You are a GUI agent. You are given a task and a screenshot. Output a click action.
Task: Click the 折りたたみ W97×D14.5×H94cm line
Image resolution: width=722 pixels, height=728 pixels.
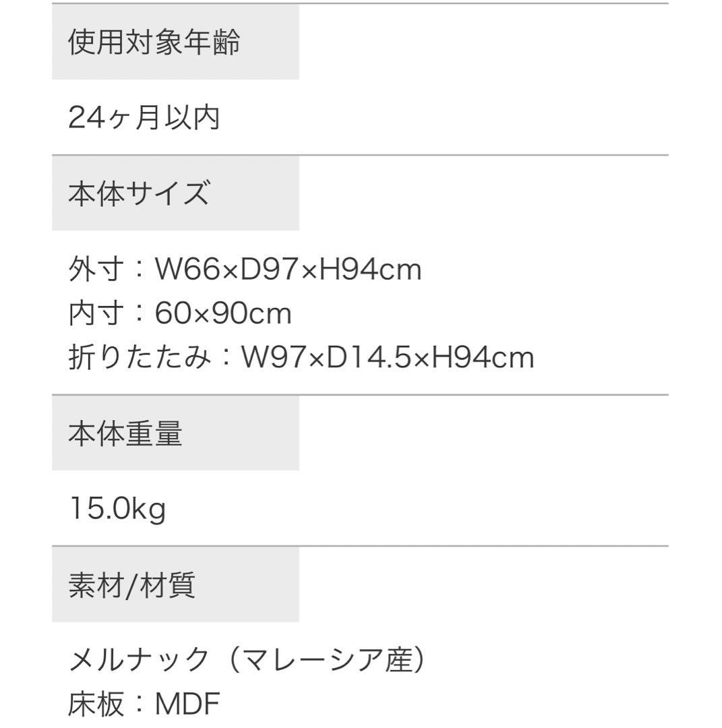301,357
